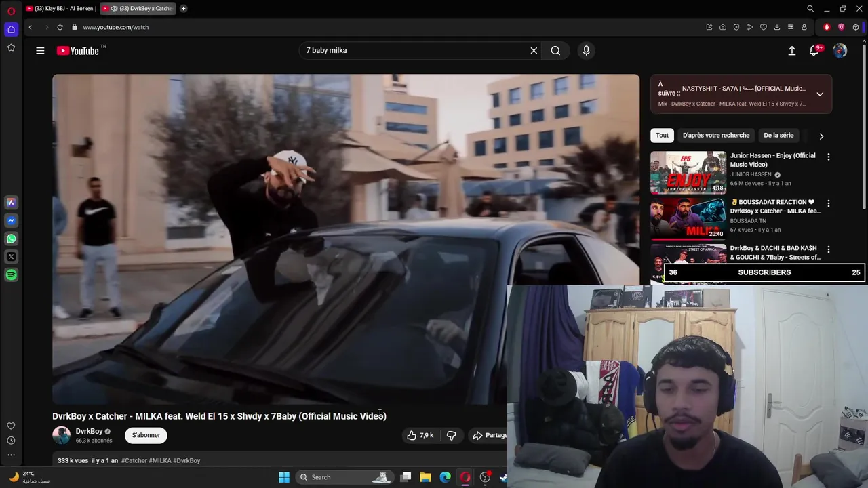Open Aria AI in the sidebar
The height and width of the screenshot is (488, 868).
click(11, 202)
